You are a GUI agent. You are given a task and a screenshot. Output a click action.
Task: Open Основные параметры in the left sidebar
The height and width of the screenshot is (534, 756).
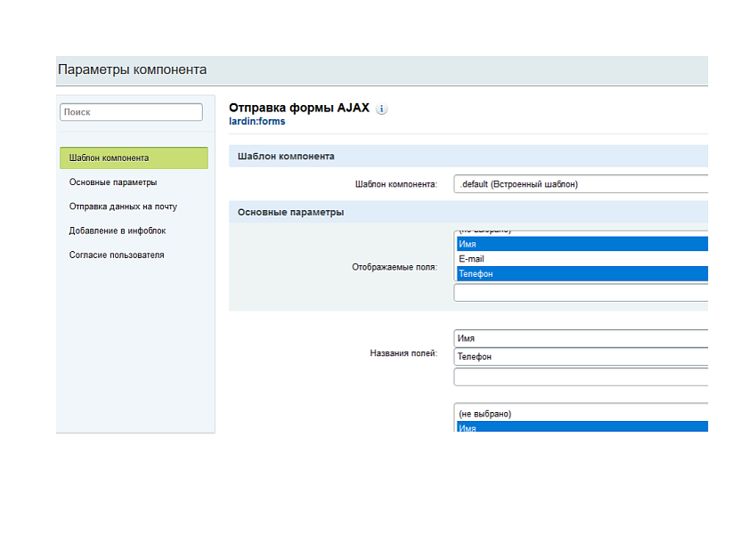[x=113, y=182]
